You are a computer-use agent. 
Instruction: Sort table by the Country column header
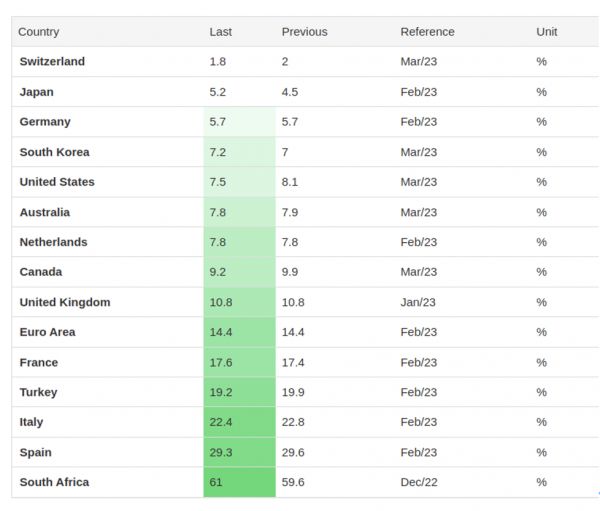(x=38, y=32)
